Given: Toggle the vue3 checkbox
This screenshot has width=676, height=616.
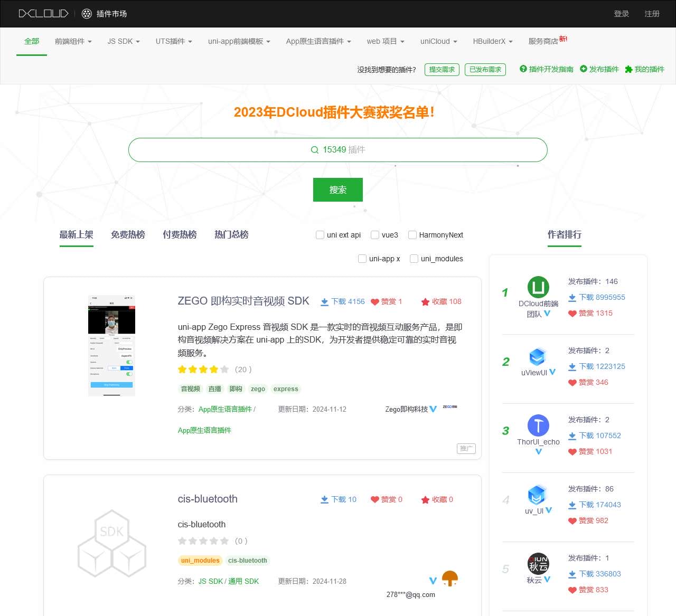Looking at the screenshot, I should pos(375,235).
